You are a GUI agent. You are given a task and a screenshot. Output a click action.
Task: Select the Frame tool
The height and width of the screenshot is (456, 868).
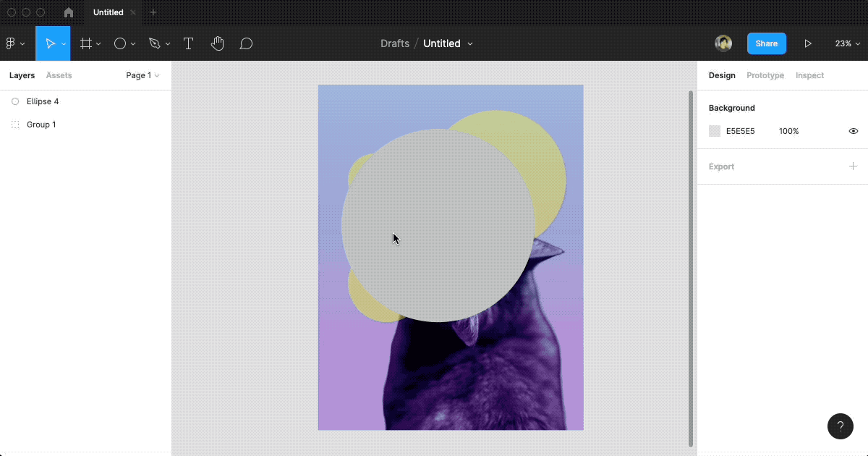coord(86,43)
